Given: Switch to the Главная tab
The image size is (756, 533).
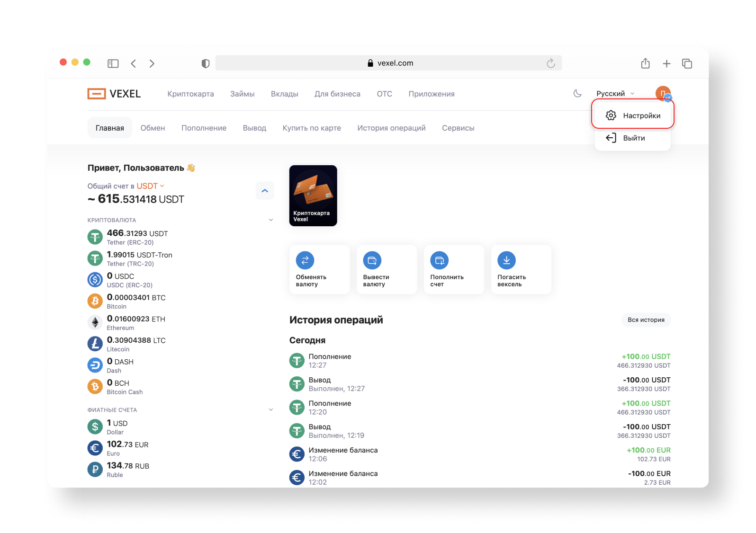Looking at the screenshot, I should 110,128.
